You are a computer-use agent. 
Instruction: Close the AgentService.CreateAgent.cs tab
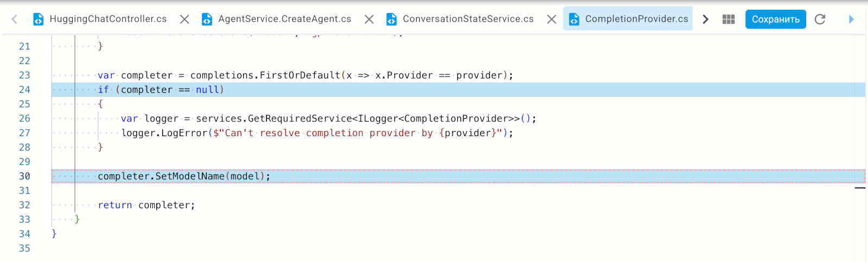point(369,20)
